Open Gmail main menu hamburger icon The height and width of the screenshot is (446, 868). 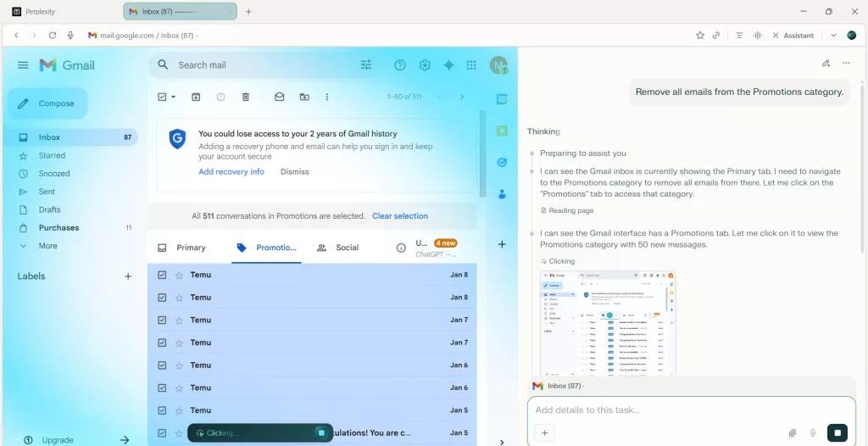[23, 65]
